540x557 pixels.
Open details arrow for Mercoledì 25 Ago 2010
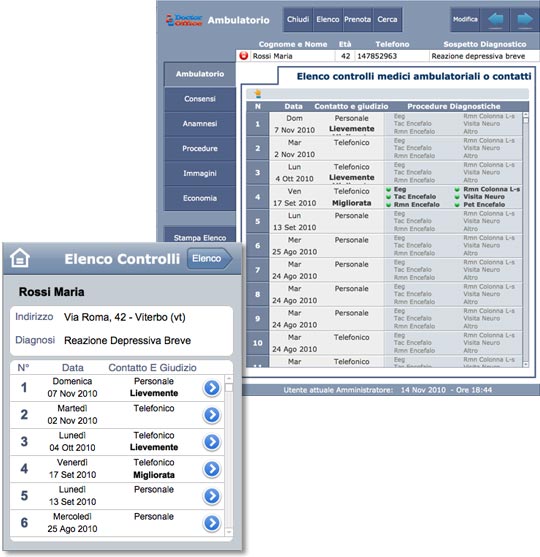212,523
